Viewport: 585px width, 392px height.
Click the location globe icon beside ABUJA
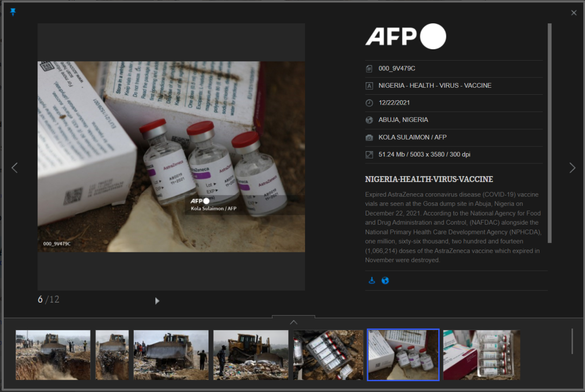369,120
